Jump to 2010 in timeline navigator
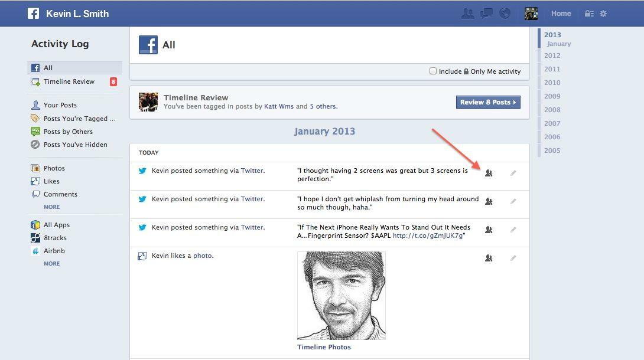This screenshot has width=644, height=360. 552,83
